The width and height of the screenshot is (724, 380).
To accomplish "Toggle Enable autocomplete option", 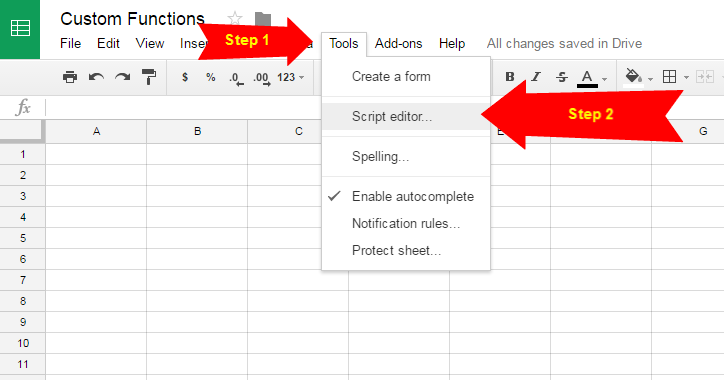I will click(x=406, y=197).
